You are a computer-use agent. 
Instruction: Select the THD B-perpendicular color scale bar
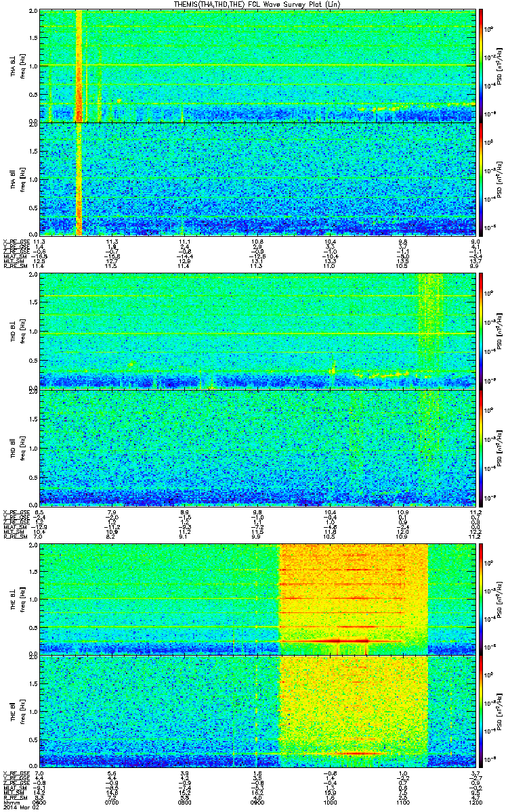pos(481,331)
